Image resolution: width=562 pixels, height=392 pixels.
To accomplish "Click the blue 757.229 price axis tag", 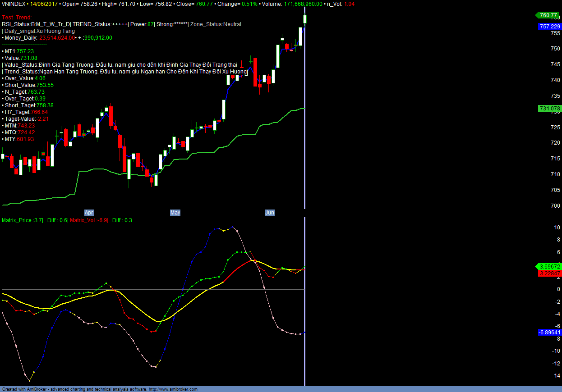I will 549,27.
